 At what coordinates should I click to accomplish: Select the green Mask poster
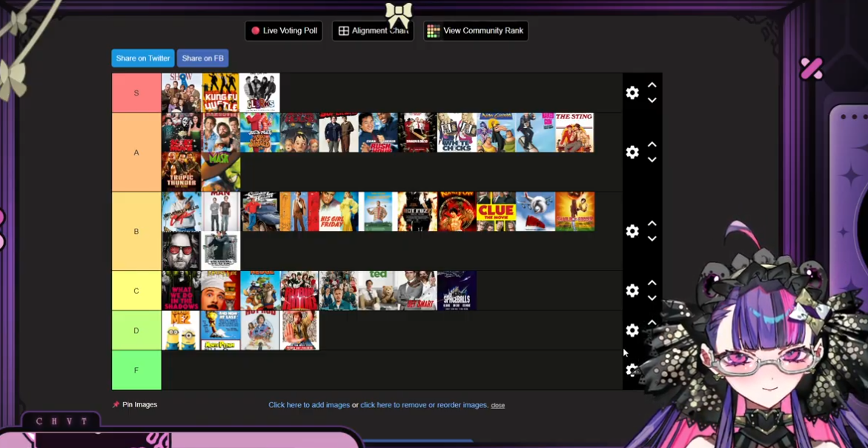(221, 172)
